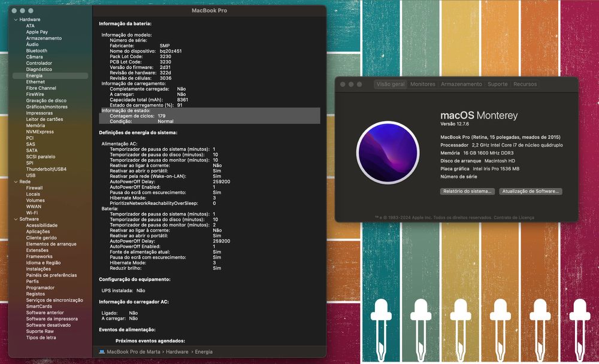This screenshot has width=599, height=364.
Task: Switch to the Suporte tab
Action: [497, 84]
